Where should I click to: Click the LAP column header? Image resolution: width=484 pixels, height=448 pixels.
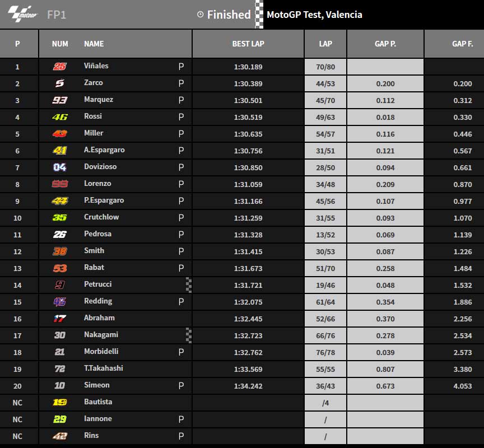tap(325, 44)
